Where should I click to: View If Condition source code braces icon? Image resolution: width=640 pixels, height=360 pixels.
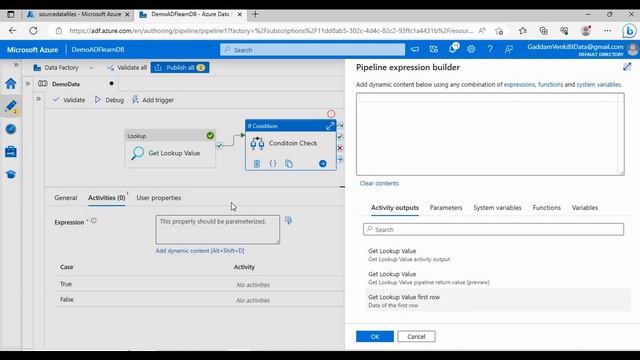click(x=273, y=164)
